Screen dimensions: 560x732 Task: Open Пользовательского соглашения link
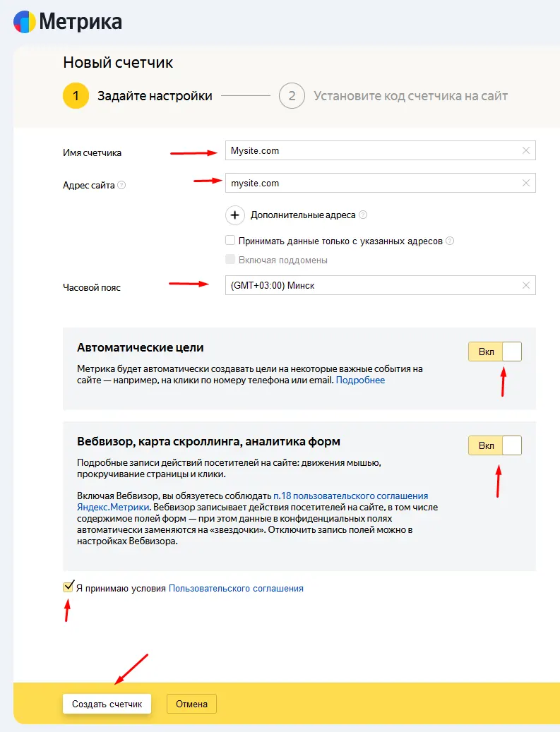pyautogui.click(x=236, y=588)
